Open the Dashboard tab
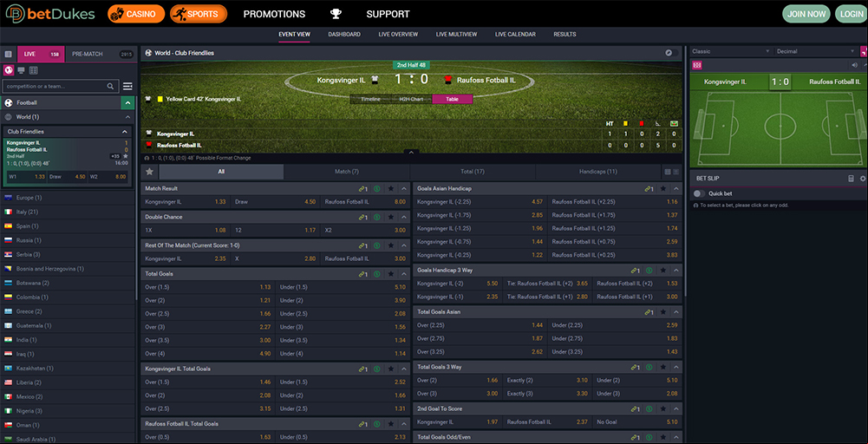 [x=344, y=35]
